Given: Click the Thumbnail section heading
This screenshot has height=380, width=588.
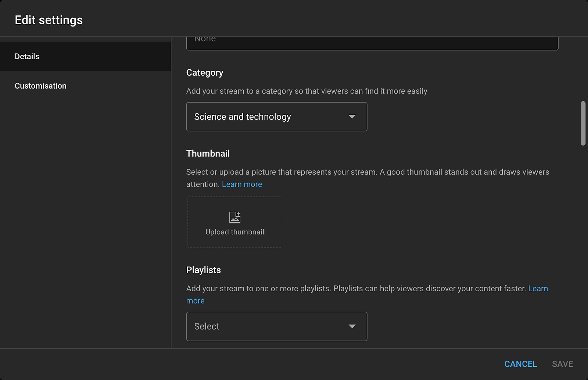Looking at the screenshot, I should [208, 153].
